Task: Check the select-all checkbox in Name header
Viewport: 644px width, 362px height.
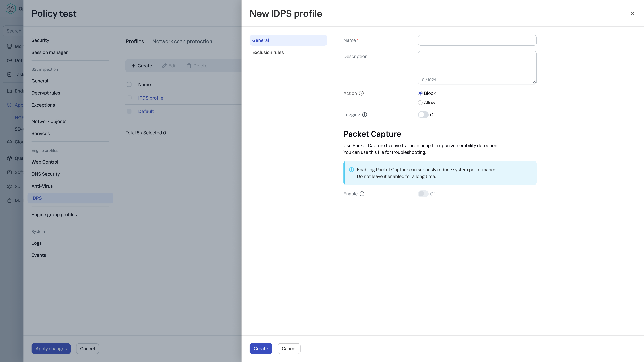Action: 129,84
